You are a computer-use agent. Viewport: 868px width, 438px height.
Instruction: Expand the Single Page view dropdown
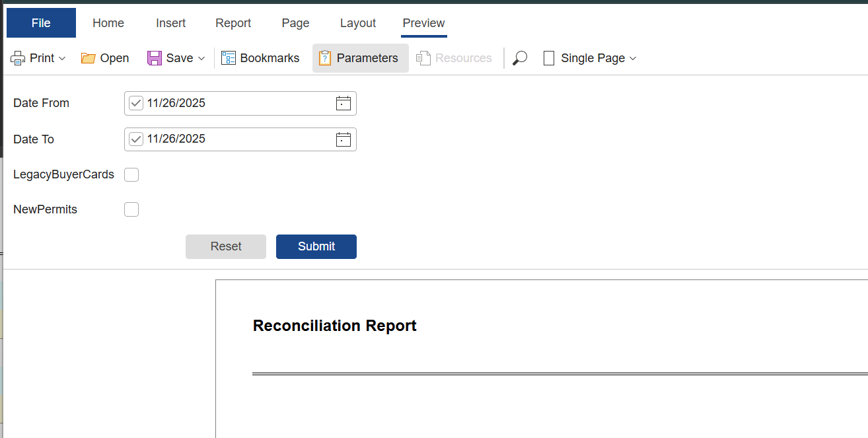click(633, 58)
